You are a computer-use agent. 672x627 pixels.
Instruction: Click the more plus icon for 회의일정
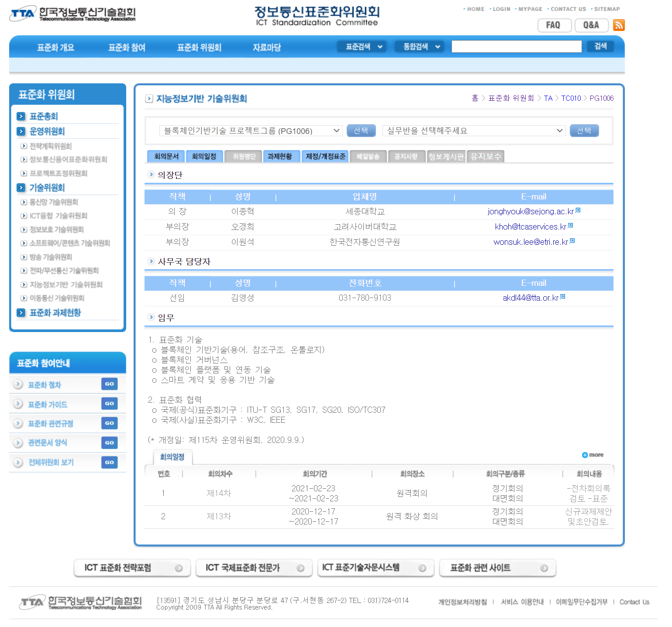tap(585, 455)
